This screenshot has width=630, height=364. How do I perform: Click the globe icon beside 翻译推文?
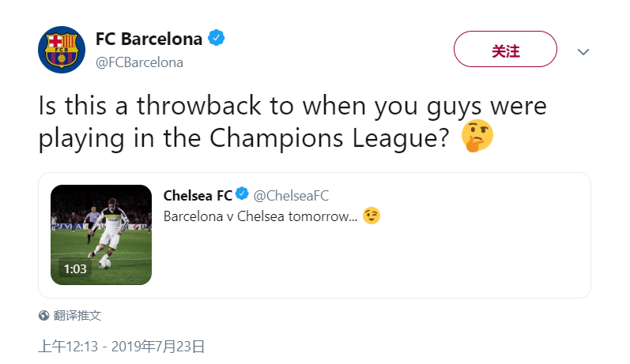point(43,315)
